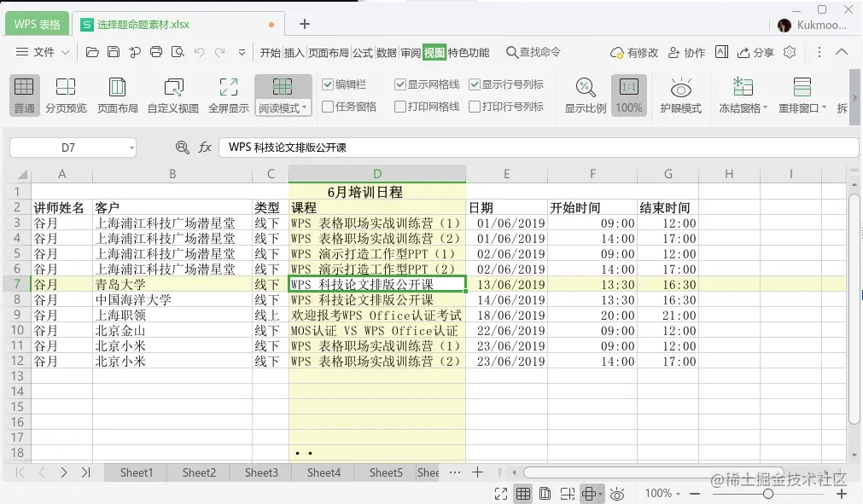Click 分享 share button
Image resolution: width=863 pixels, height=504 pixels.
755,52
